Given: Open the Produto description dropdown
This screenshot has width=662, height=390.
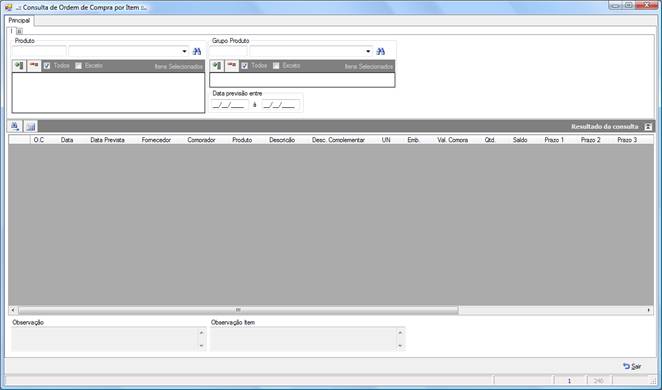Looking at the screenshot, I should pyautogui.click(x=184, y=51).
